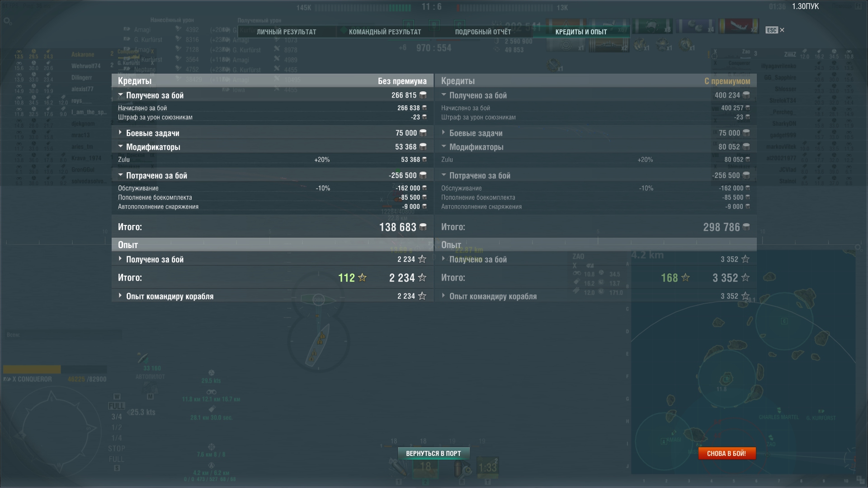The image size is (868, 488).
Task: Click small credits icon beside 400 257
Action: [x=747, y=108]
